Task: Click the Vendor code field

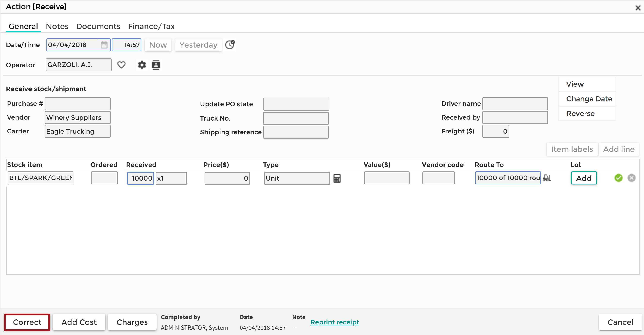Action: [x=438, y=178]
